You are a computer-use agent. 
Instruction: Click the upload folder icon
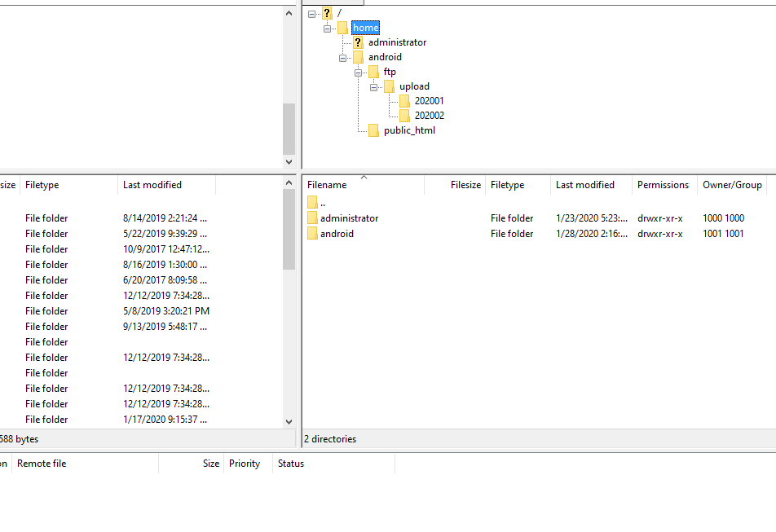point(389,86)
